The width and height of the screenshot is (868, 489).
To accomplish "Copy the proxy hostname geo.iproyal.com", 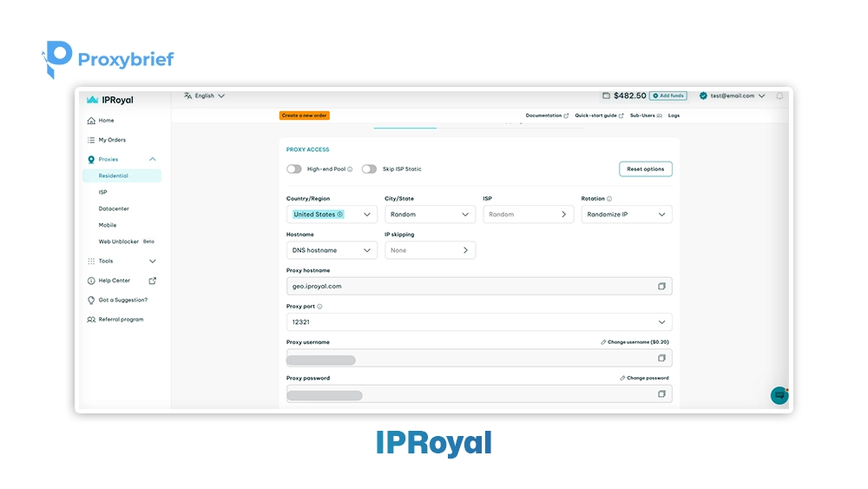I will (661, 287).
